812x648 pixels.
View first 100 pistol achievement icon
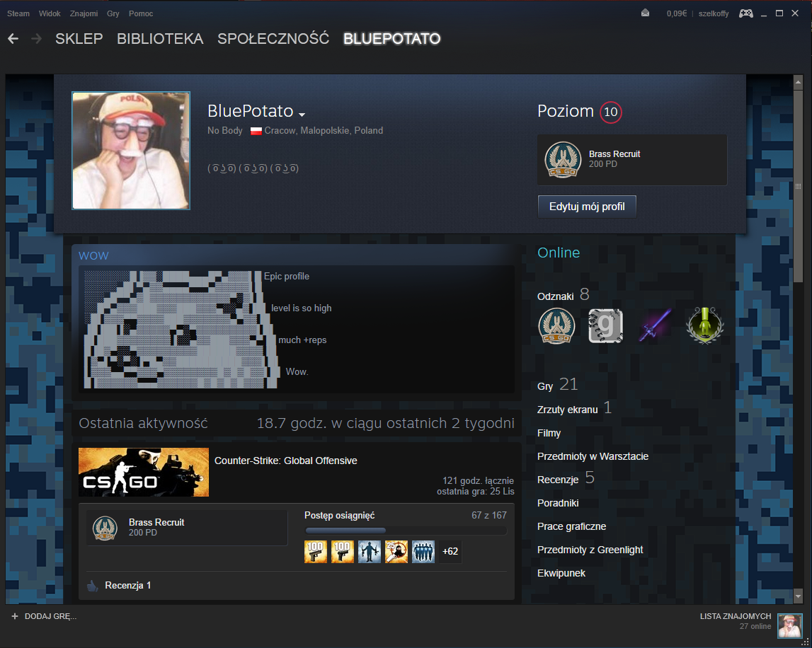point(315,552)
